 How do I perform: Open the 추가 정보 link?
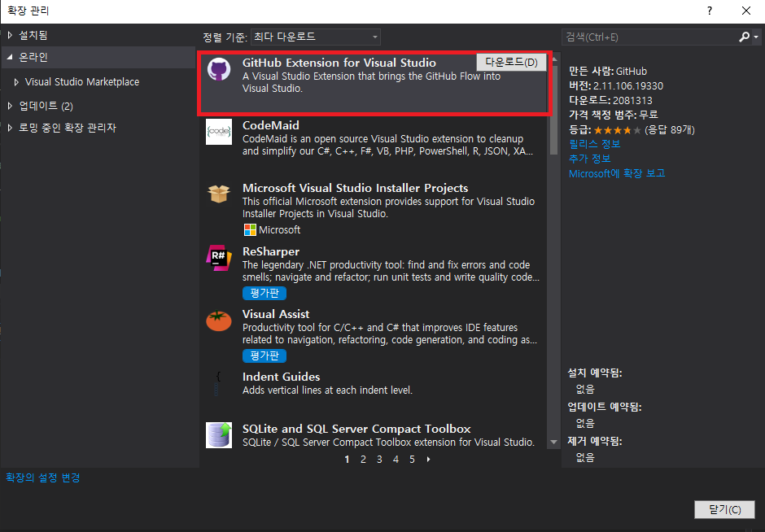pos(589,159)
